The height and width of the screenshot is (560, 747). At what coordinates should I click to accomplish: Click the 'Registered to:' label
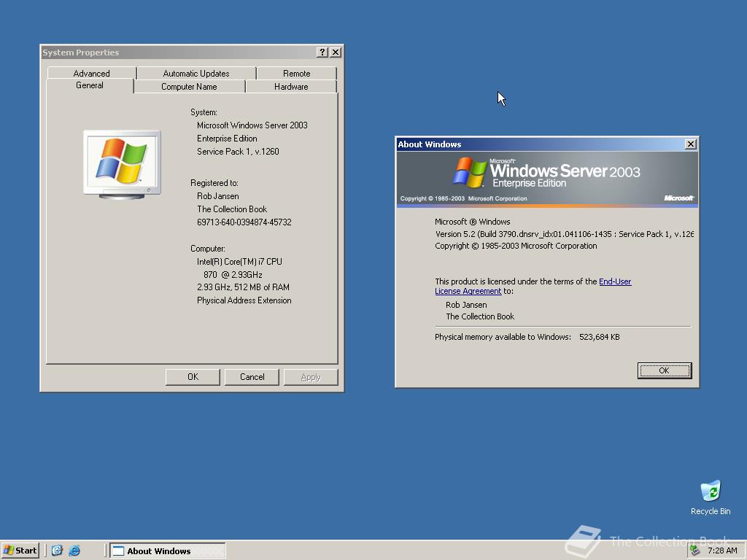[x=214, y=183]
